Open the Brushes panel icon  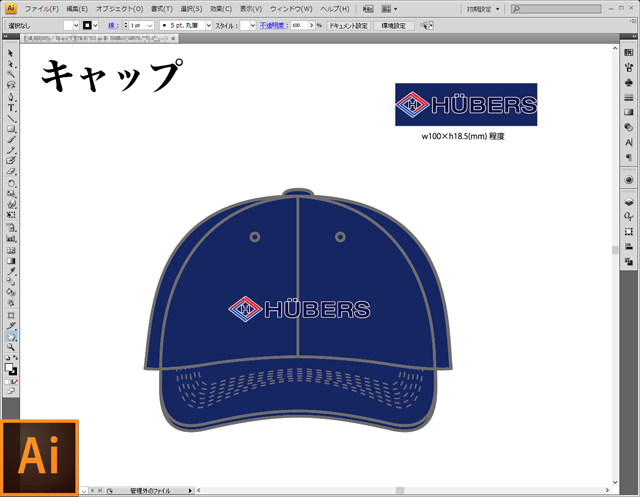tap(629, 67)
